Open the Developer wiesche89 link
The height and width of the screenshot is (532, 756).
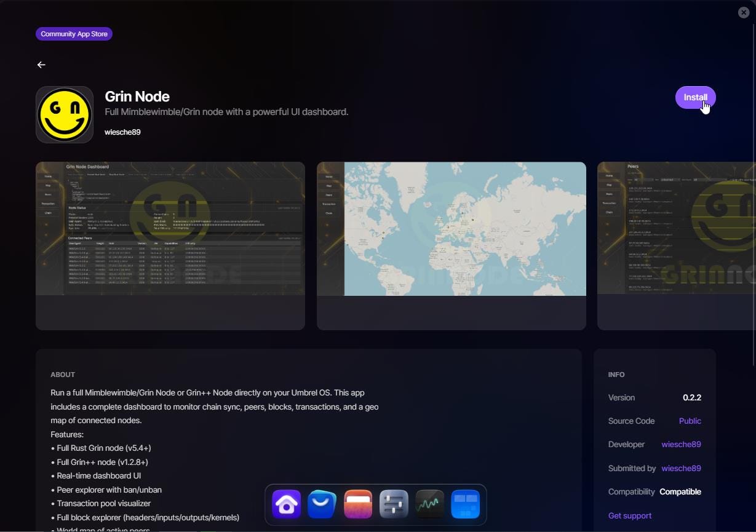point(681,444)
